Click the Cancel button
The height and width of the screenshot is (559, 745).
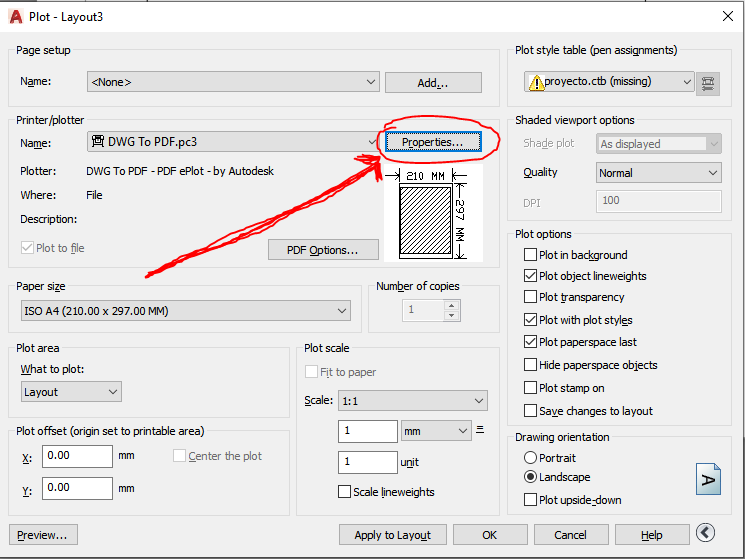571,535
